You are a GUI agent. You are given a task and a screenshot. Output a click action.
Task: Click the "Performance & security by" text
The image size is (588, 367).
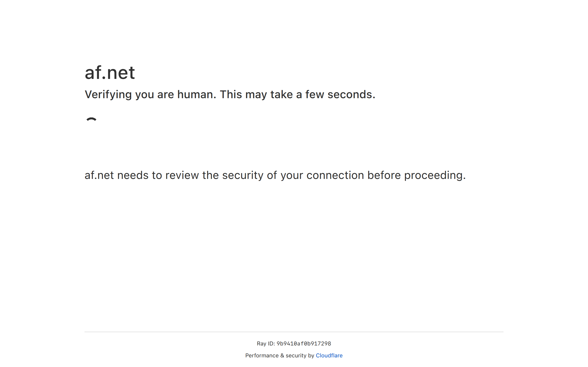tap(280, 355)
